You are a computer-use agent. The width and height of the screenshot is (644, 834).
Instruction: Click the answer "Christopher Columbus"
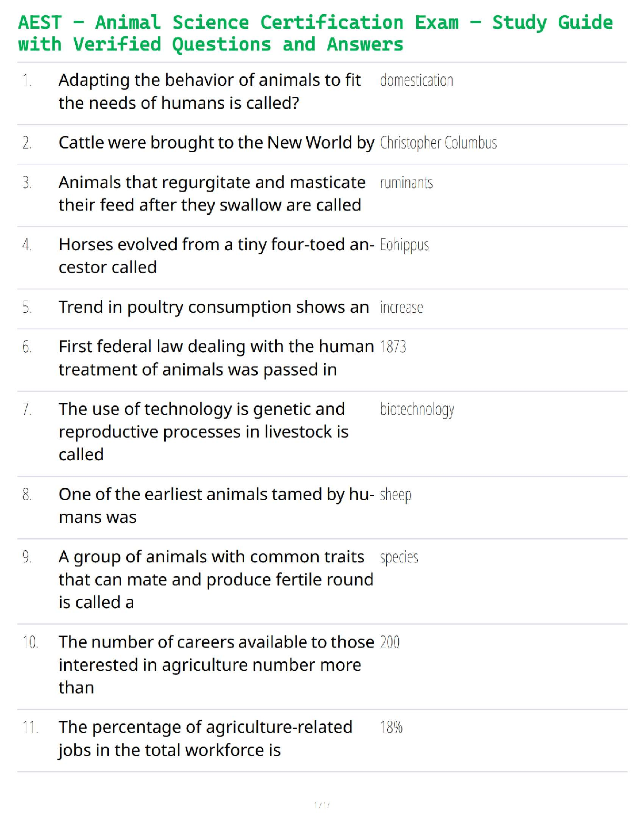click(x=438, y=143)
